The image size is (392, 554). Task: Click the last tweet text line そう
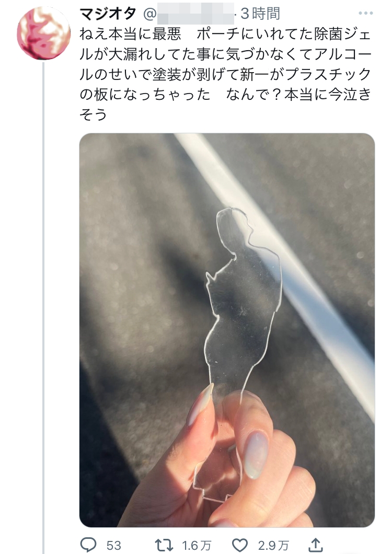pyautogui.click(x=94, y=114)
